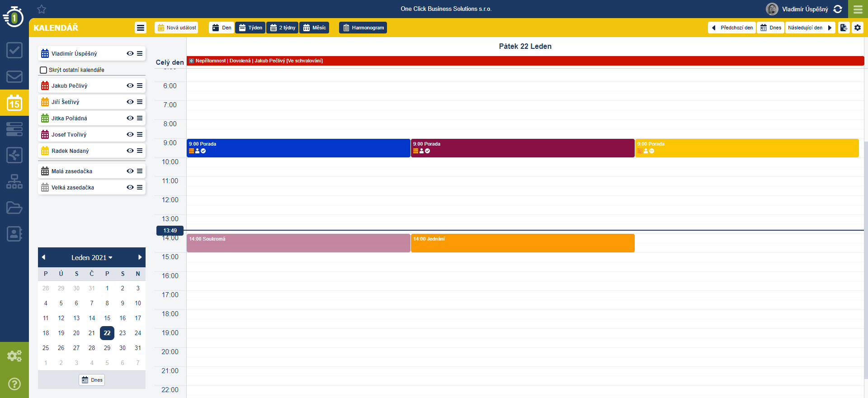Go to Následující den
This screenshot has height=398, width=868.
click(810, 28)
